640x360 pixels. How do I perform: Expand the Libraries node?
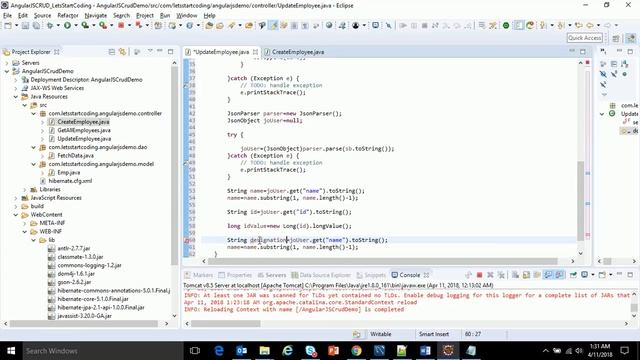click(24, 189)
